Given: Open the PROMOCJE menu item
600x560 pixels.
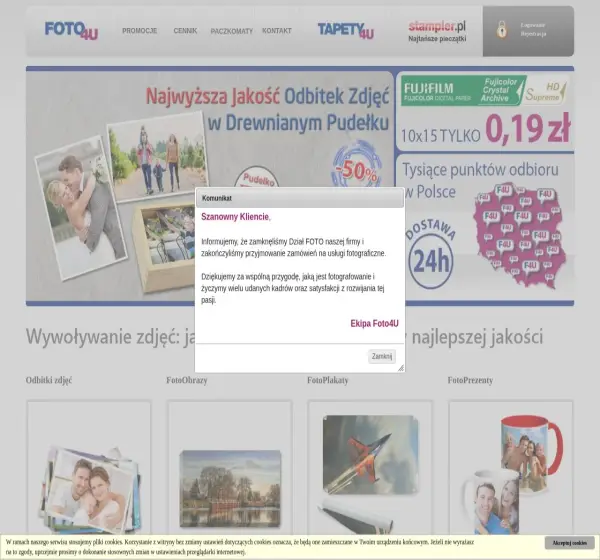Looking at the screenshot, I should click(x=139, y=31).
